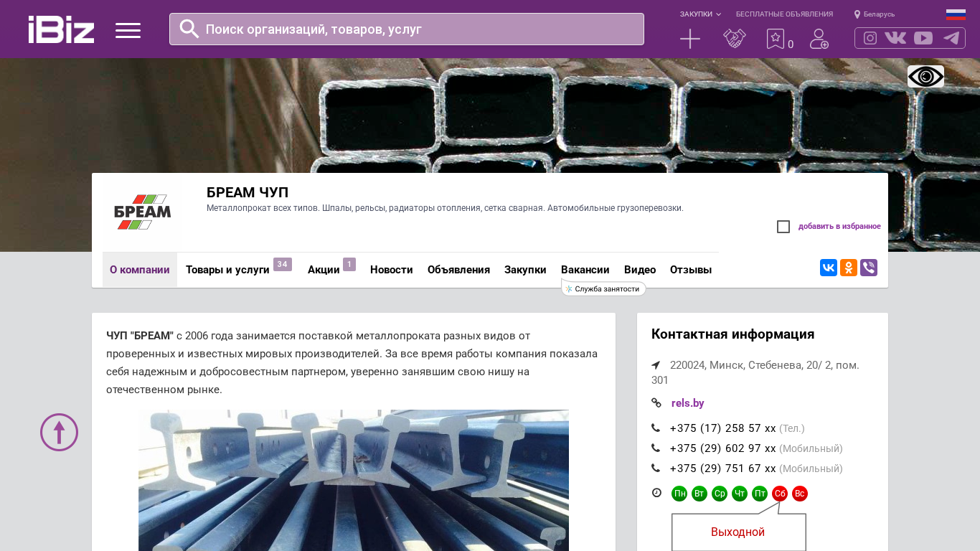Check the 'добавить в избранное' checkbox
This screenshot has width=980, height=551.
(x=783, y=227)
